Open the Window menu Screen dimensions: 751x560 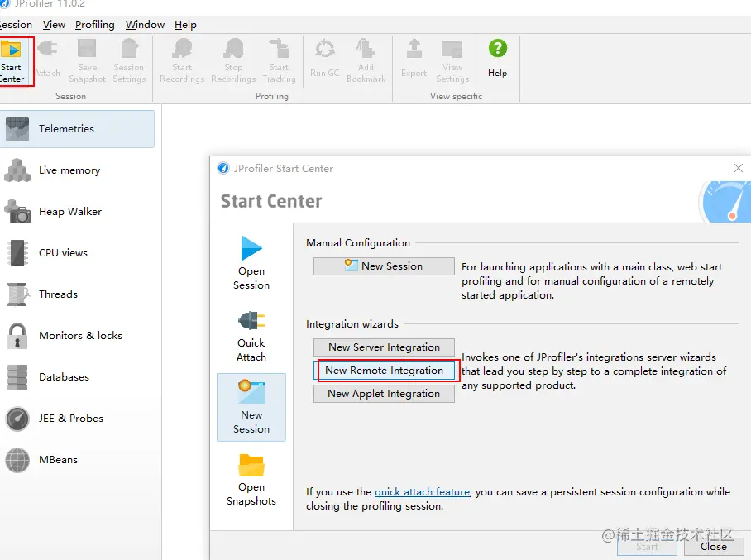pyautogui.click(x=145, y=25)
